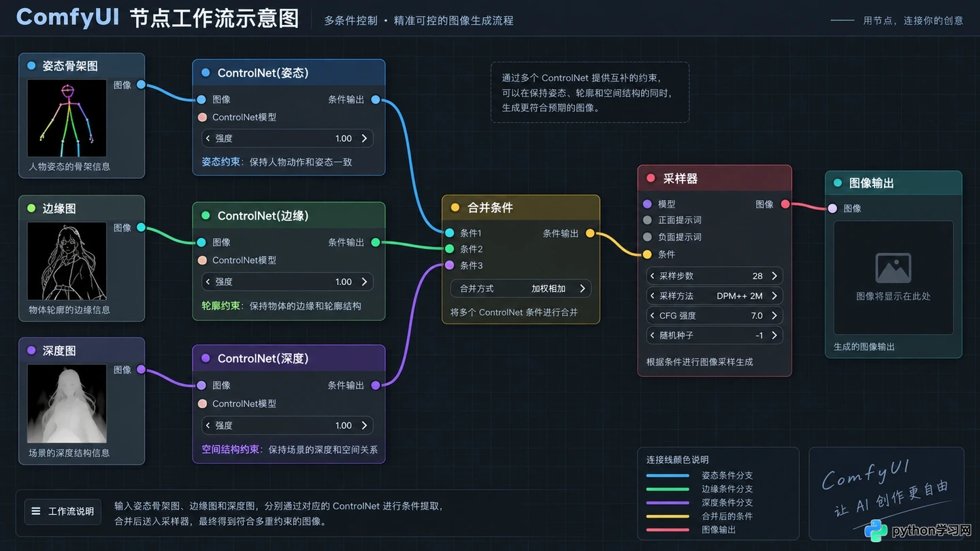The image size is (980, 551).
Task: Click the 图像 output port on 采样器
Action: pyautogui.click(x=785, y=204)
